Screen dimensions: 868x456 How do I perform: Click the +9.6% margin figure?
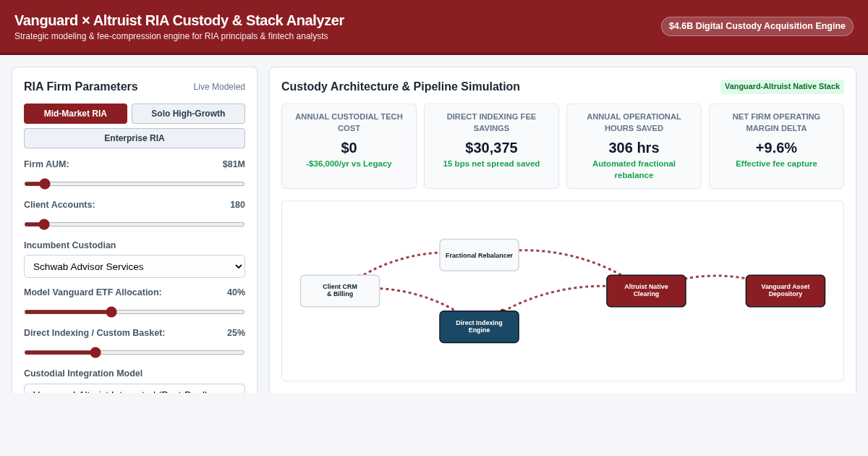coord(776,148)
